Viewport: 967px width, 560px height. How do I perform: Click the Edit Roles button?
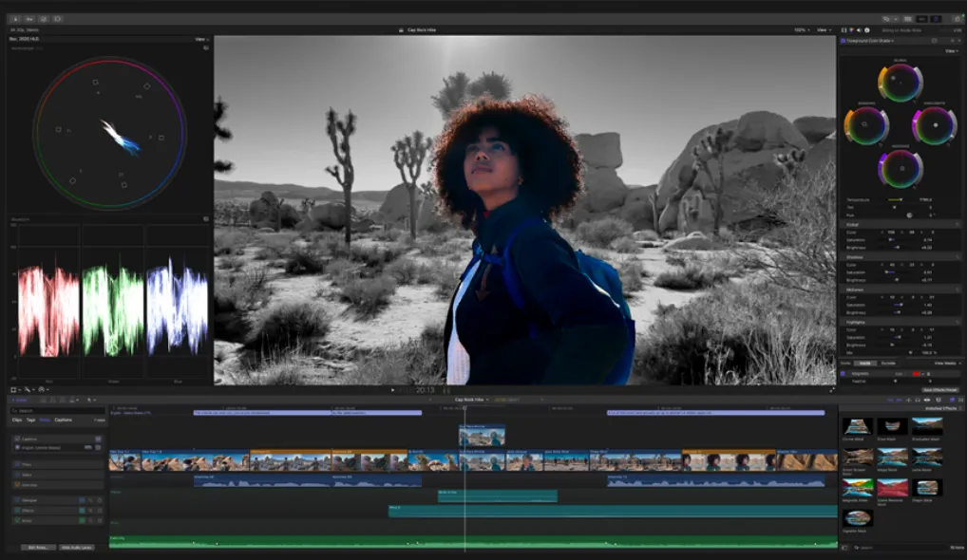coord(38,547)
